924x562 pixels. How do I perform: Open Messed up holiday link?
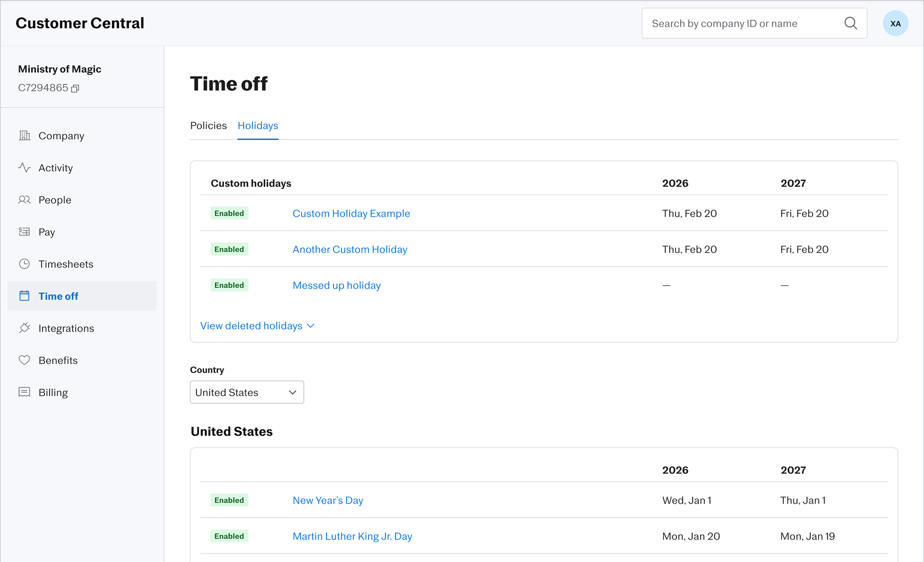tap(337, 285)
